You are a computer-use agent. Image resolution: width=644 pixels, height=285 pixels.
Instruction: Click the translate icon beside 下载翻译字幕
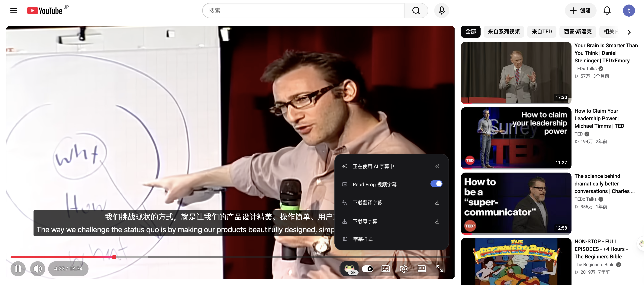tap(344, 202)
